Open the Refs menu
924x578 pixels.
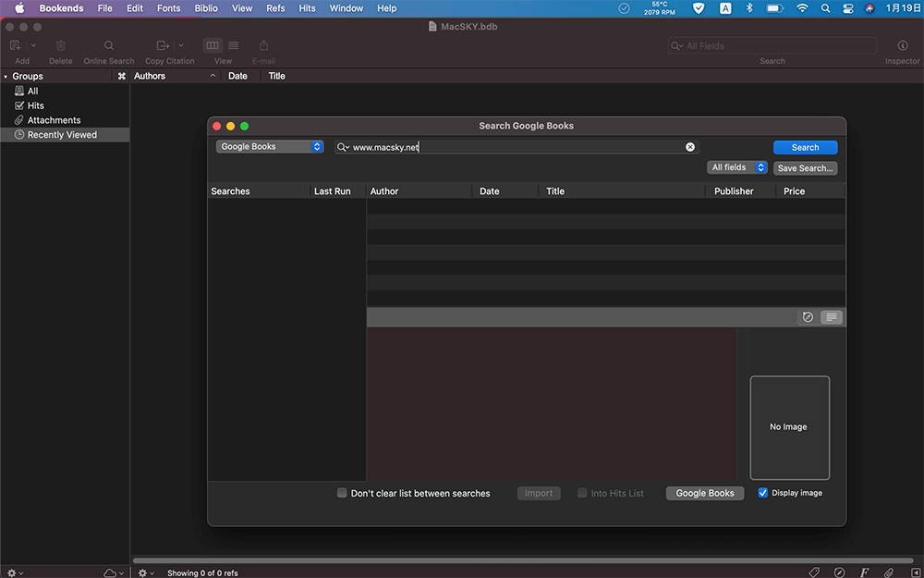(x=275, y=8)
